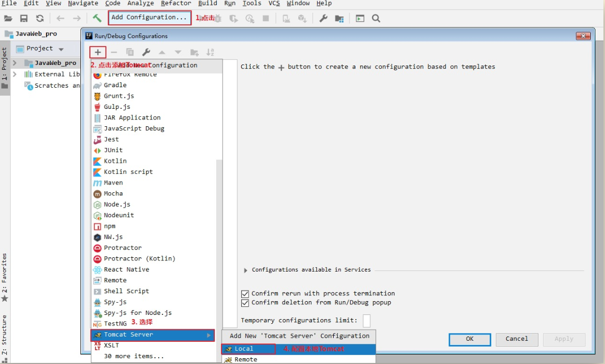Viewport: 605px width, 364px height.
Task: Click the Move Down arrow icon
Action: pyautogui.click(x=178, y=52)
